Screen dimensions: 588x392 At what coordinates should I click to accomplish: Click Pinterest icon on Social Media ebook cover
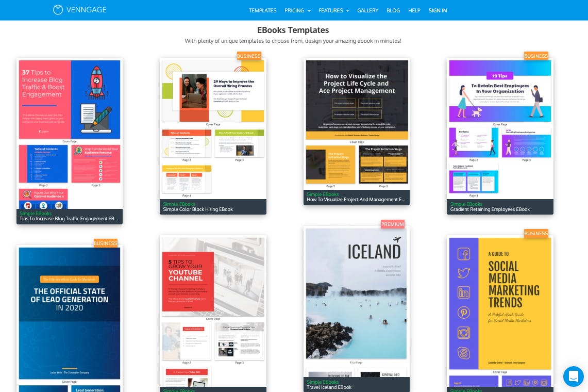click(464, 313)
